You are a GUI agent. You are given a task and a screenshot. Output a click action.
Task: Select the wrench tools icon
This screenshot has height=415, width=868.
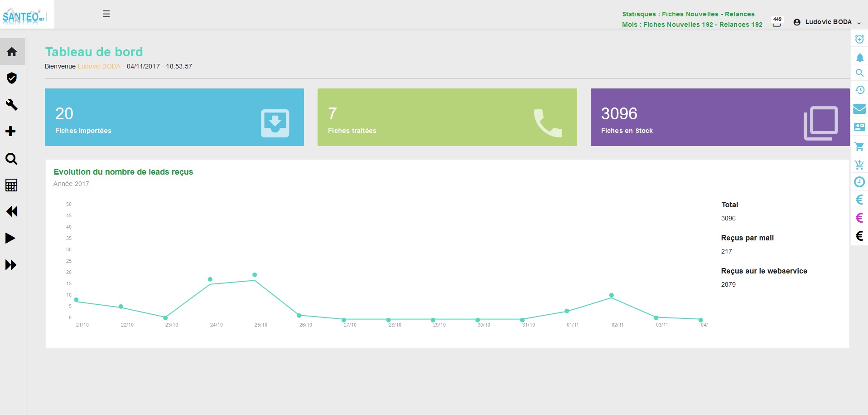pyautogui.click(x=12, y=105)
